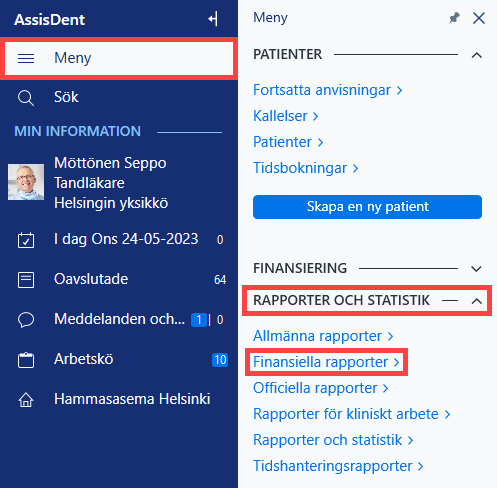Image resolution: width=497 pixels, height=488 pixels.
Task: Open Allmänna rapporter link
Action: tap(323, 336)
